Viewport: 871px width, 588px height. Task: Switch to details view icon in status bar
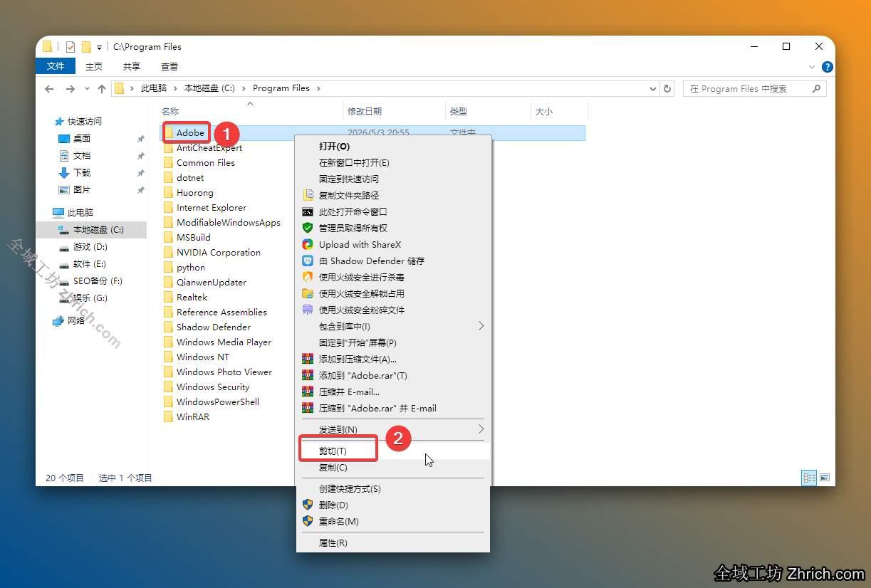(809, 478)
